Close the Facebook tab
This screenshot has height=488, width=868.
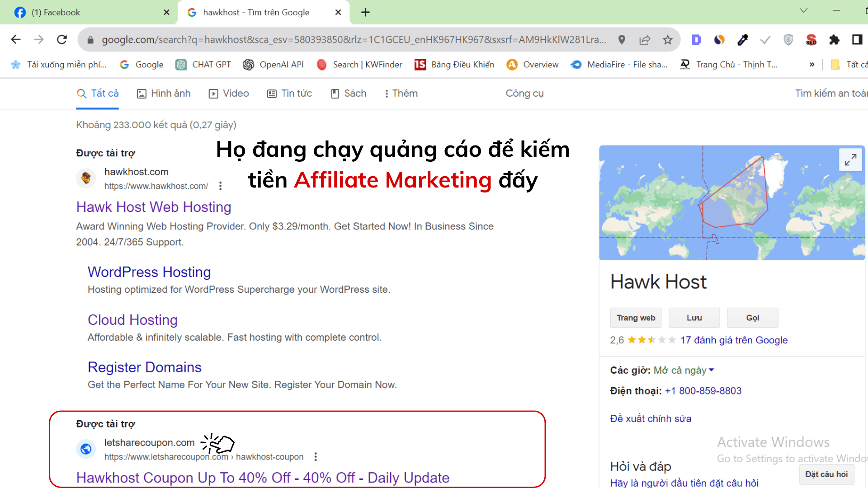coord(167,12)
